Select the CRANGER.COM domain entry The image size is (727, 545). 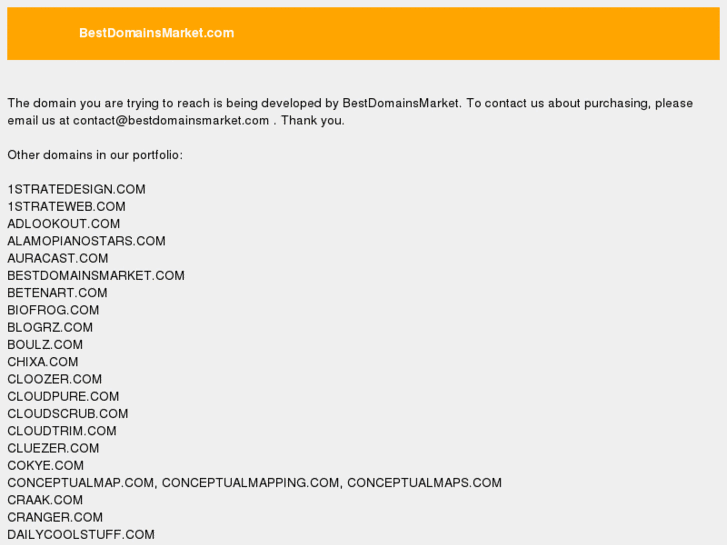tap(55, 517)
